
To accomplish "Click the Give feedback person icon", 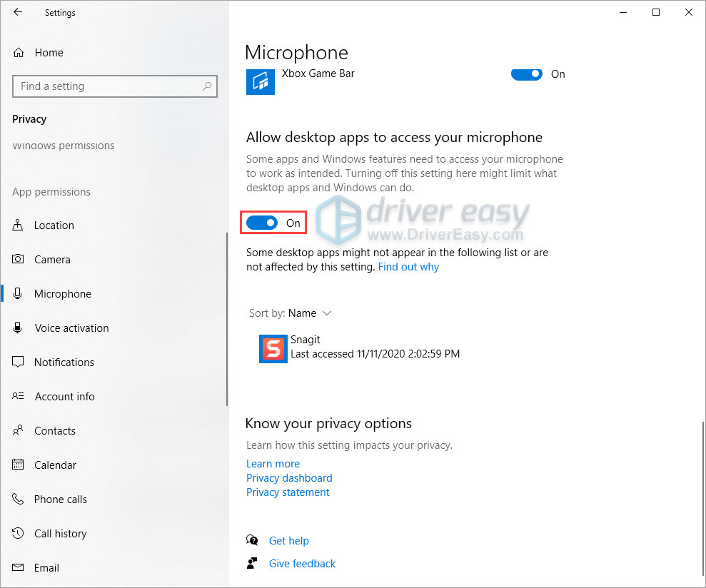I will pyautogui.click(x=252, y=563).
